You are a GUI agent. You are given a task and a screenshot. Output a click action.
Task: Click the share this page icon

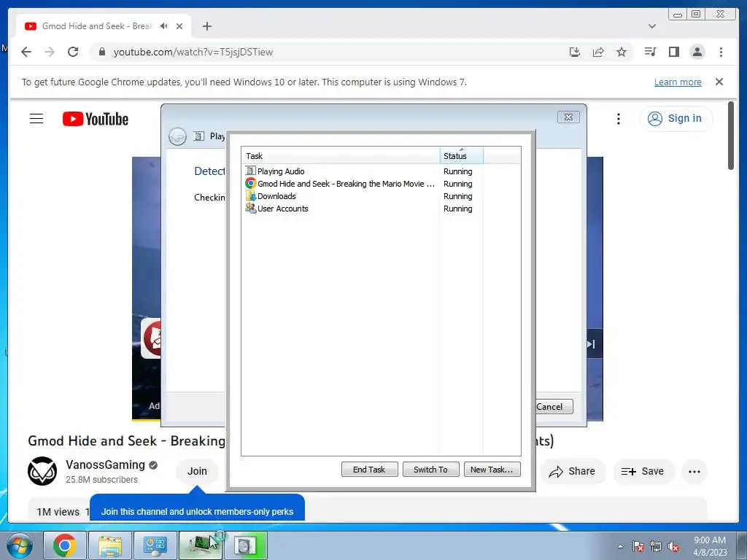598,52
